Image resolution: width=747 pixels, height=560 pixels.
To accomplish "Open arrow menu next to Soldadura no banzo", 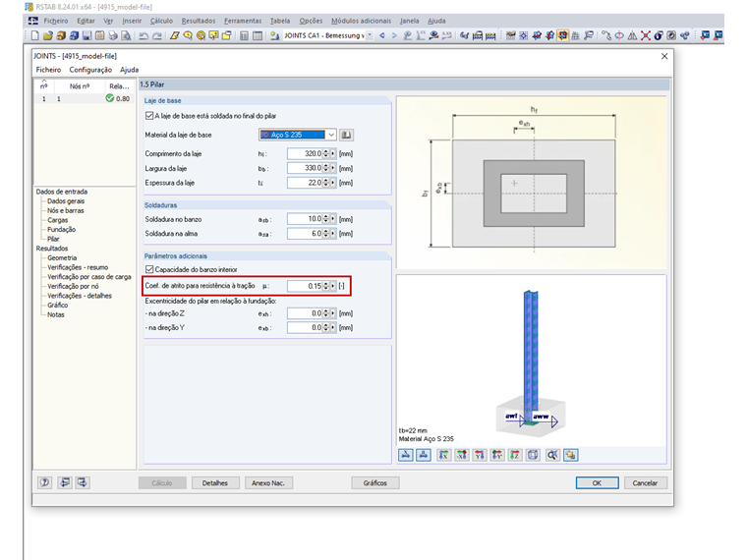I will [x=333, y=219].
